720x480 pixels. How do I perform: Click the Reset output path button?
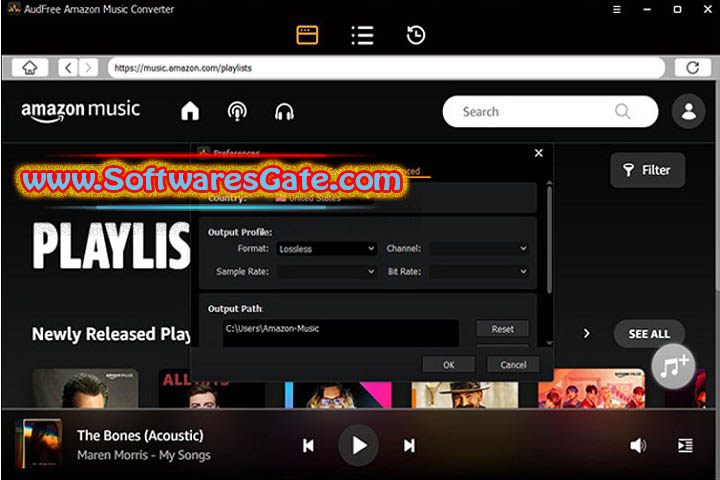tap(502, 329)
